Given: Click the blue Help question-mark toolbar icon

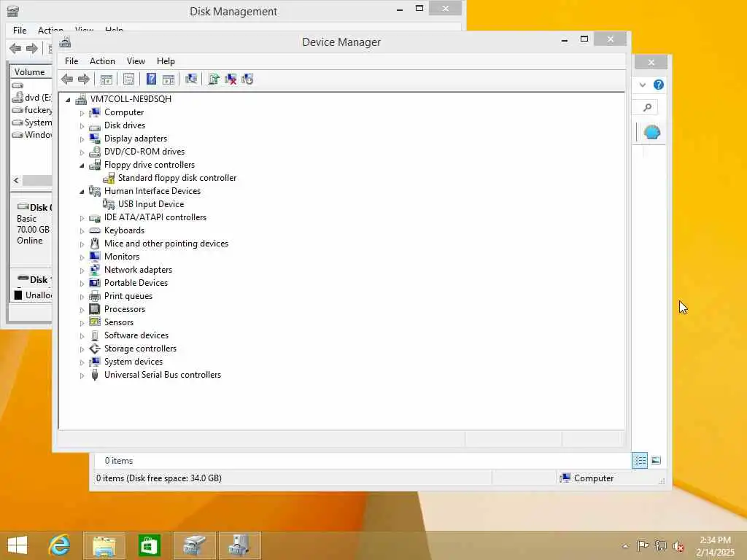Looking at the screenshot, I should point(151,79).
